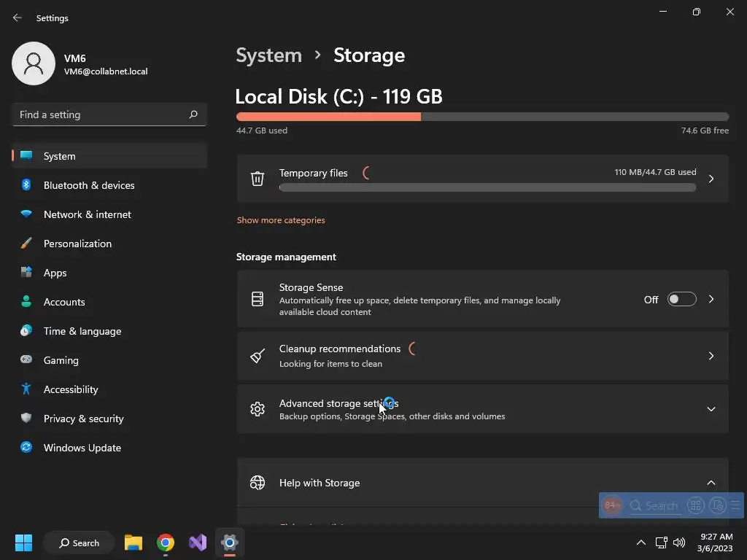Click Show more categories link
Viewport: 747px width, 560px height.
281,220
